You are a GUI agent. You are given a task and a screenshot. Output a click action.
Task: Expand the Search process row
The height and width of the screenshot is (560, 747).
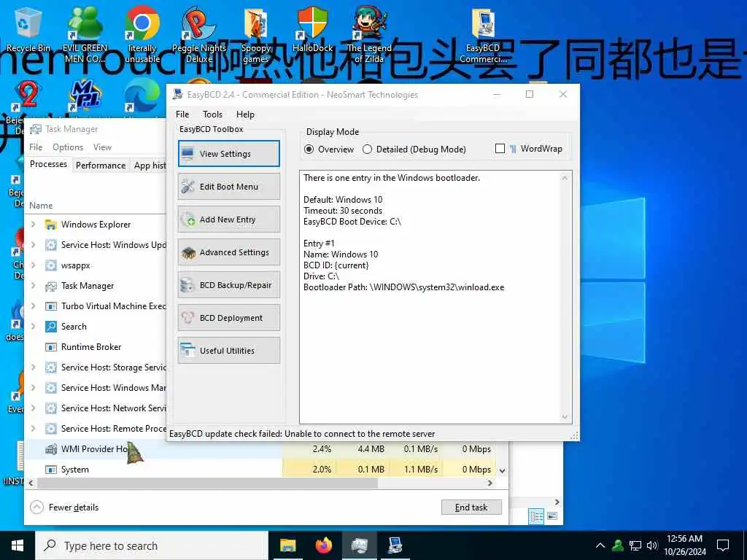(33, 327)
